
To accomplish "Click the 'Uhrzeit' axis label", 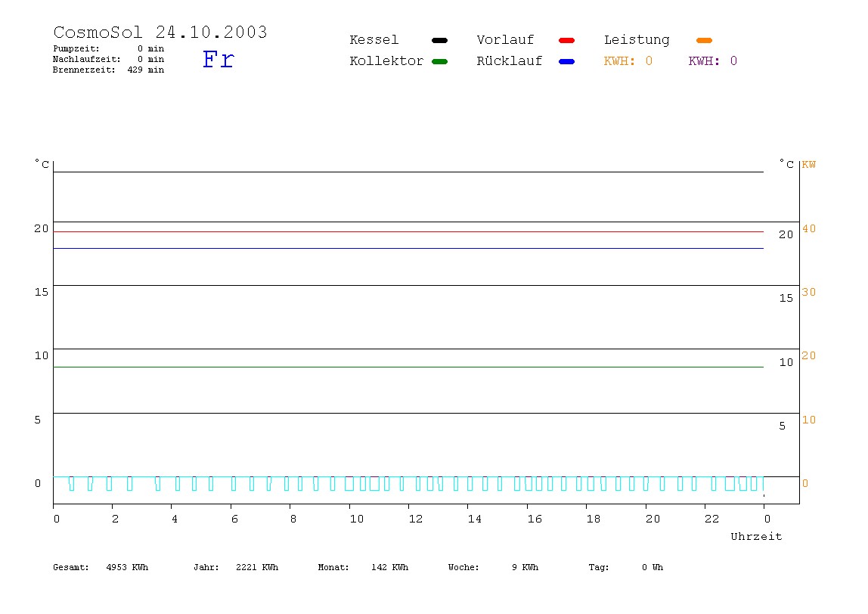I will click(x=756, y=536).
